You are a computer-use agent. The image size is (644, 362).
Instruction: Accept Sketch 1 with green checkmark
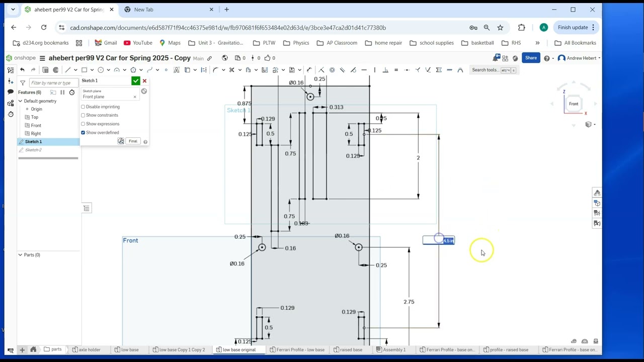tap(136, 80)
